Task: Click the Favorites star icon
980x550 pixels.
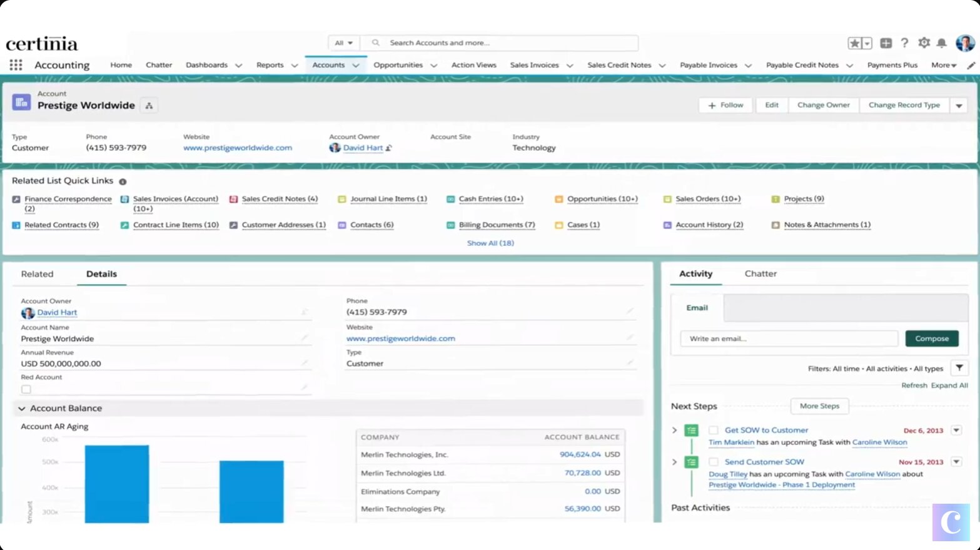Action: tap(854, 43)
